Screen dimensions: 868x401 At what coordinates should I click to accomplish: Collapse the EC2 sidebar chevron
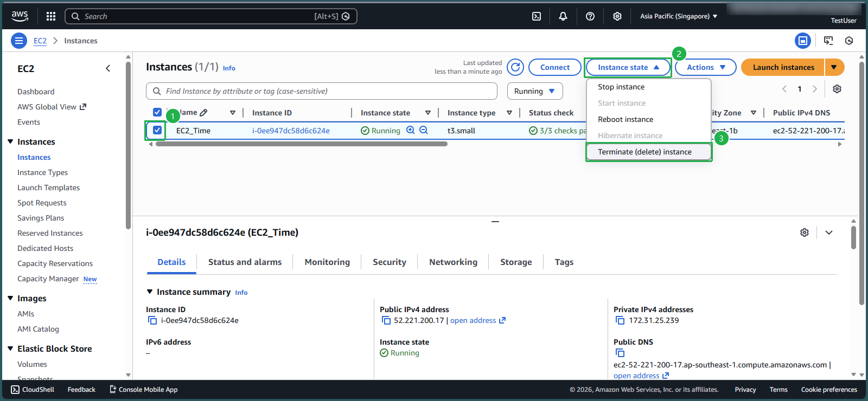(108, 68)
